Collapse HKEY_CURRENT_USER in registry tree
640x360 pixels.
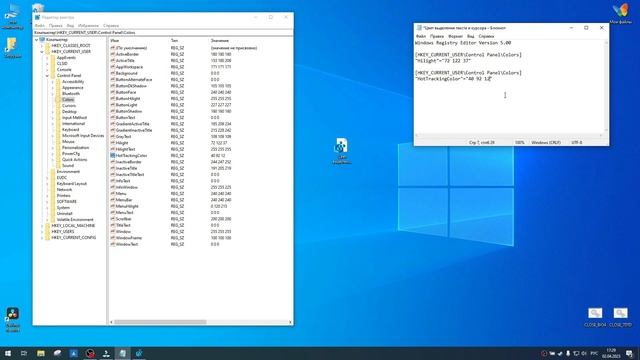click(42, 52)
